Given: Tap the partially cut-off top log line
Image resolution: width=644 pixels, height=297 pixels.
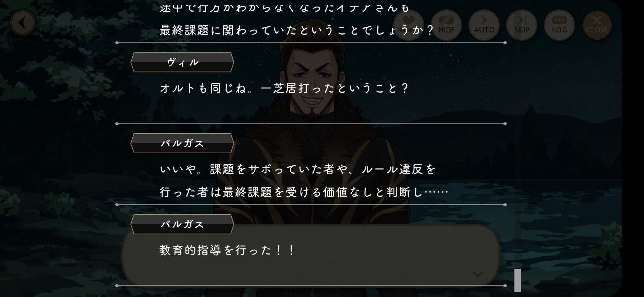Looking at the screenshot, I should click(285, 7).
